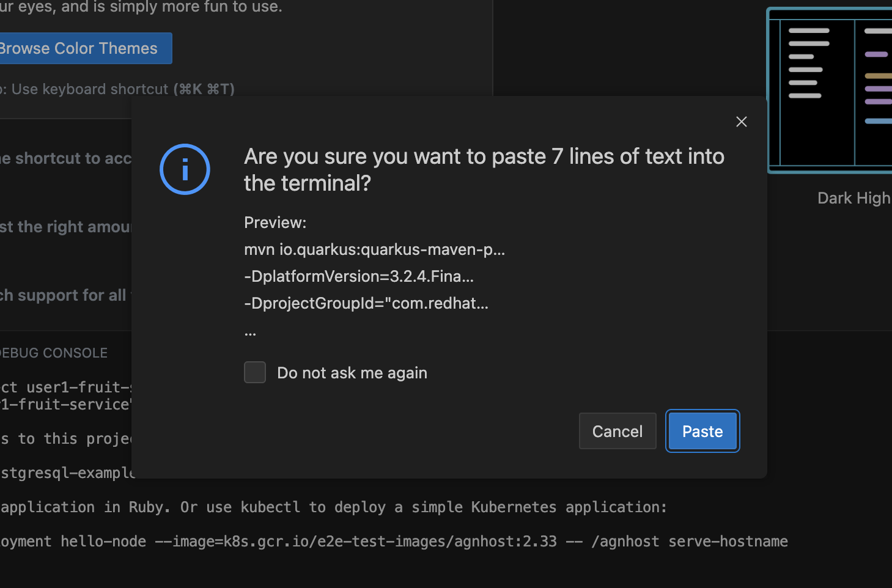Image resolution: width=892 pixels, height=588 pixels.
Task: Expand the walkthrough step about shortcut access
Action: (x=66, y=159)
